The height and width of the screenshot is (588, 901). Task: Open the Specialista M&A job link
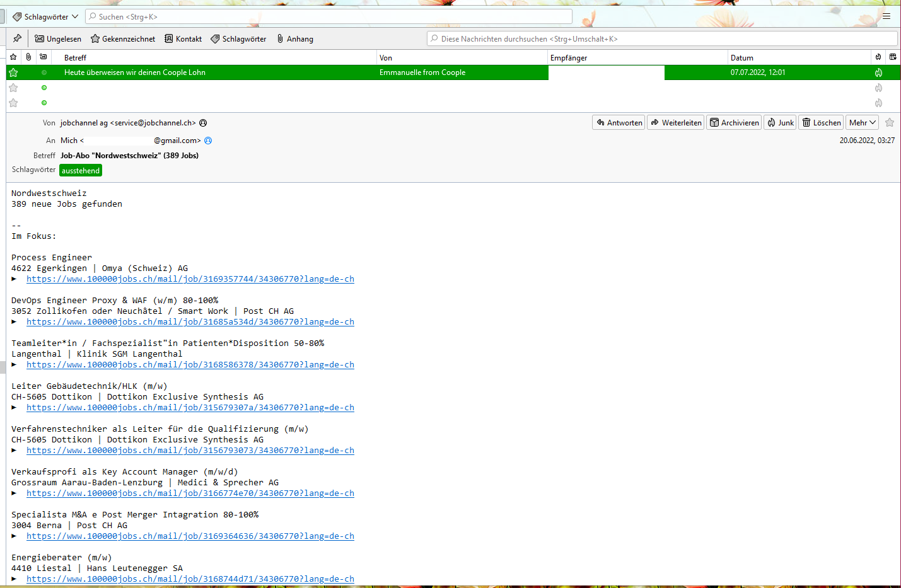click(190, 536)
